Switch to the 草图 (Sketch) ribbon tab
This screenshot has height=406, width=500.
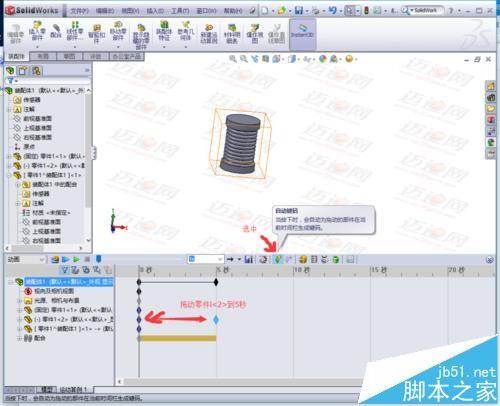tap(69, 56)
